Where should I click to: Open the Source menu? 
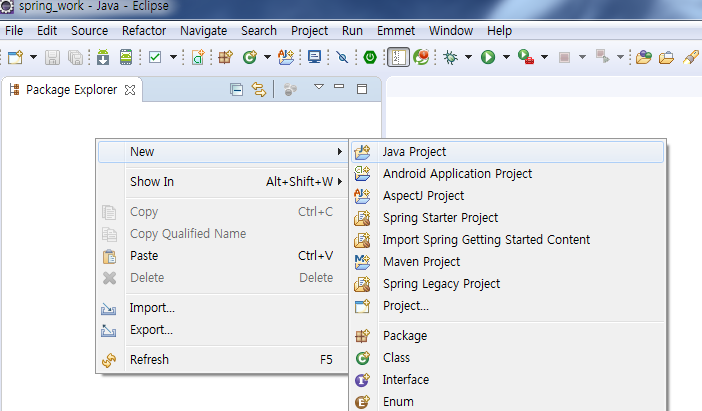(90, 31)
